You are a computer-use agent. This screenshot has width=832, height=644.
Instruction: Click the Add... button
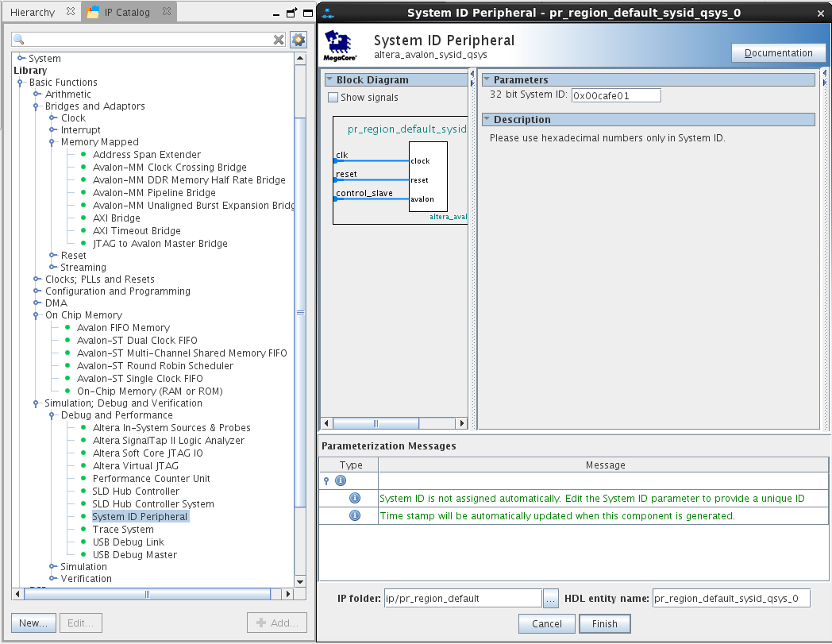(x=276, y=623)
